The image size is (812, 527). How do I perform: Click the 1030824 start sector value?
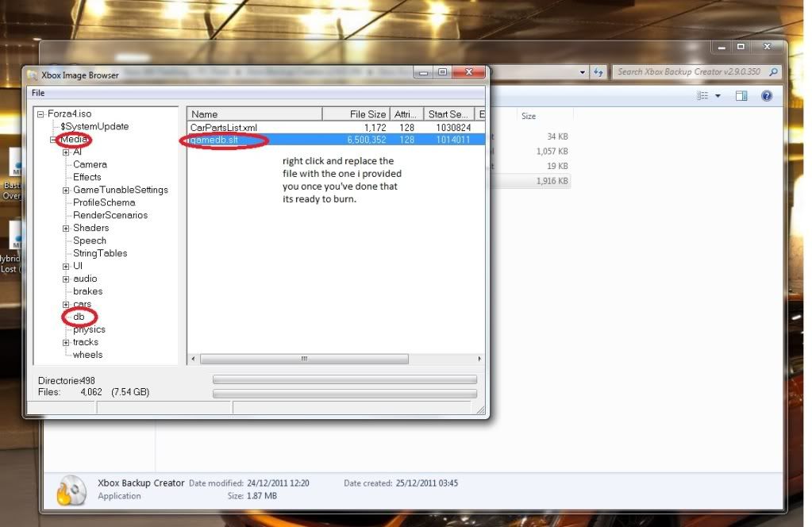tap(453, 128)
